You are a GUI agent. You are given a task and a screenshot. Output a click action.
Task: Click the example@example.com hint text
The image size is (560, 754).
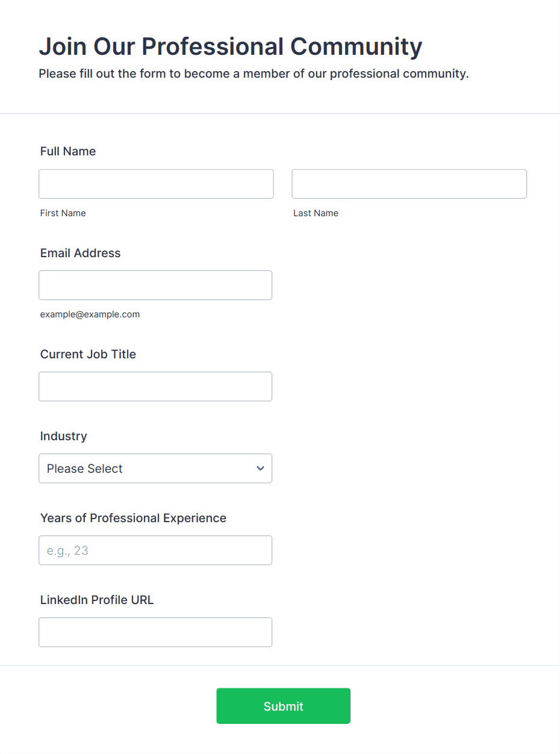(90, 314)
